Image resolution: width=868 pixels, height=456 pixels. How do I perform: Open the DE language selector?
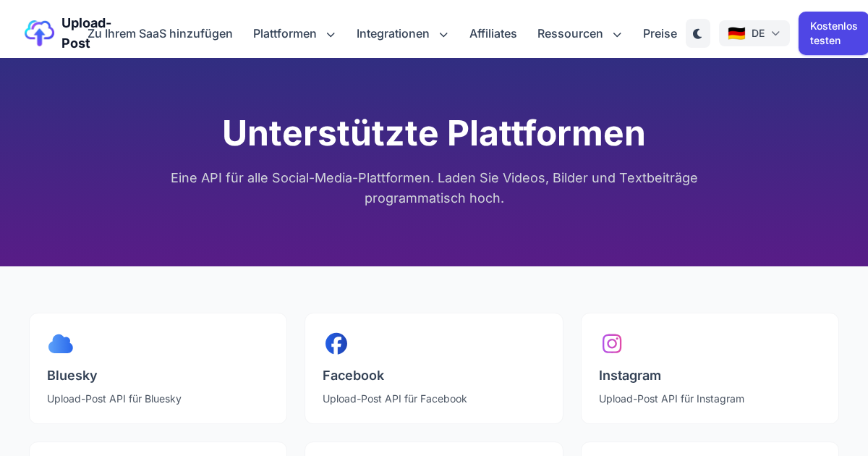coord(754,33)
